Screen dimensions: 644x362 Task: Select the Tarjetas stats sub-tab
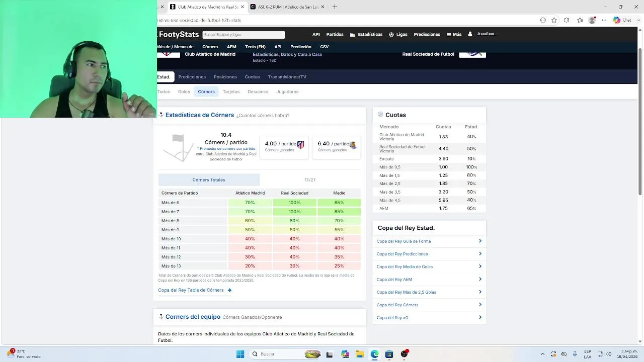click(x=231, y=92)
